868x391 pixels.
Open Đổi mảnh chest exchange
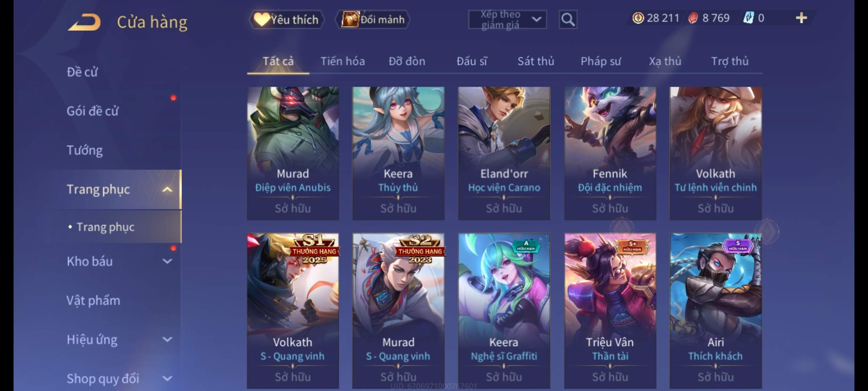click(x=373, y=20)
